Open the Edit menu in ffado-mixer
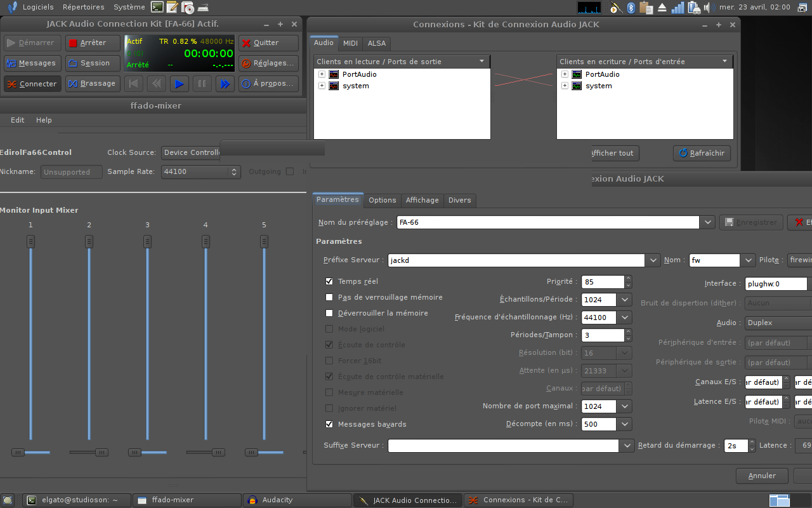This screenshot has height=508, width=812. click(x=18, y=120)
